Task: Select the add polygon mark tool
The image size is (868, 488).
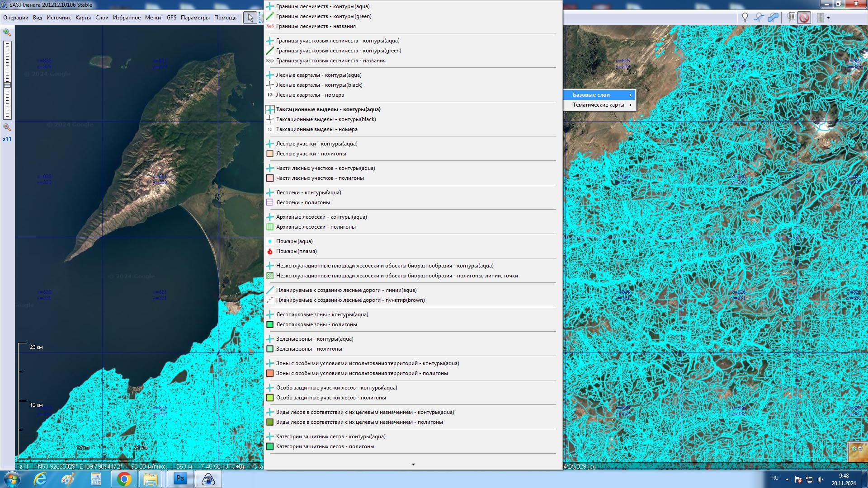Action: [774, 18]
